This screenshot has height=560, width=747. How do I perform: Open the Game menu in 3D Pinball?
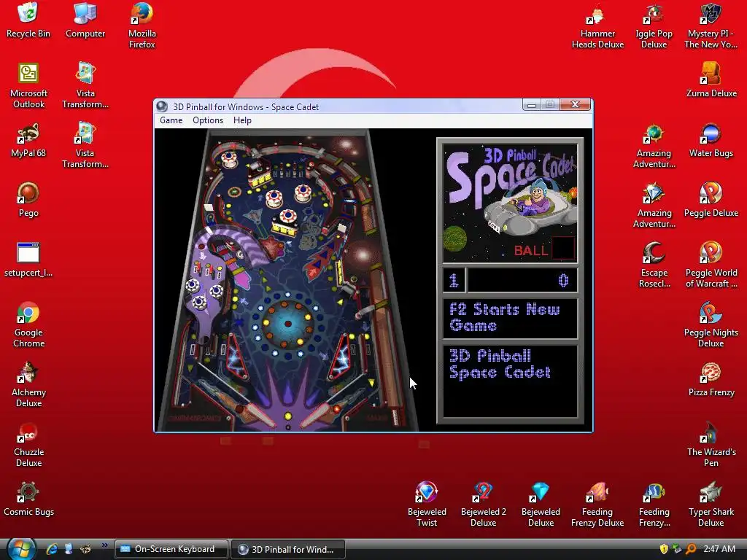171,120
